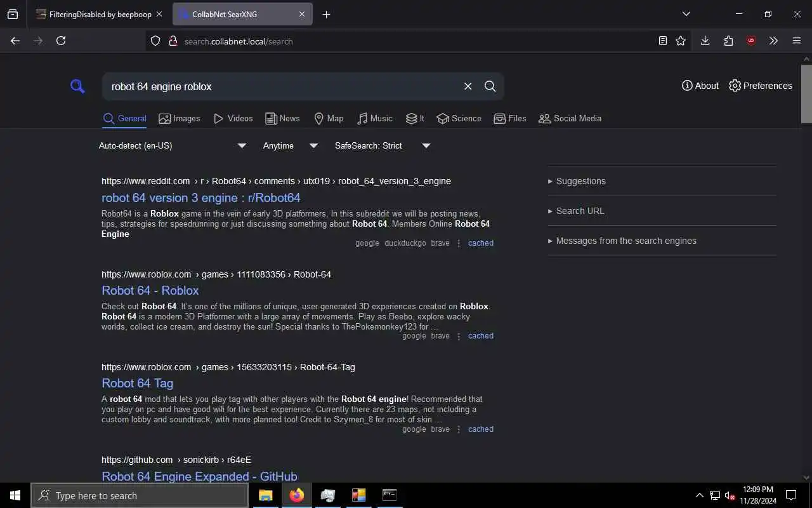This screenshot has height=508, width=812.
Task: Close the FilteringDisabled tab
Action: tap(159, 14)
